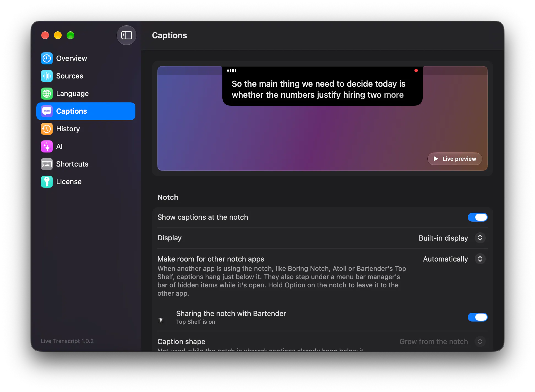This screenshot has height=392, width=535.
Task: Toggle the sidebar with the panel icon
Action: point(127,35)
